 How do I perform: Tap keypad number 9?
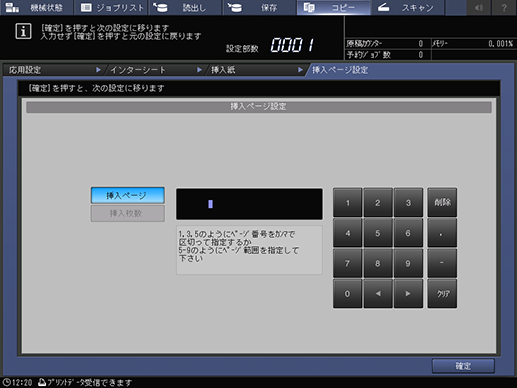click(408, 263)
